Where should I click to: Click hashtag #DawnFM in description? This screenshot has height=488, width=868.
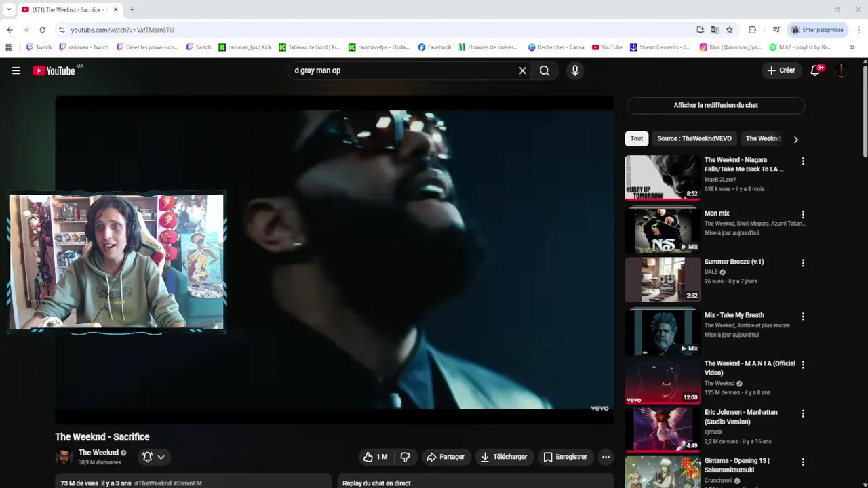tap(188, 483)
